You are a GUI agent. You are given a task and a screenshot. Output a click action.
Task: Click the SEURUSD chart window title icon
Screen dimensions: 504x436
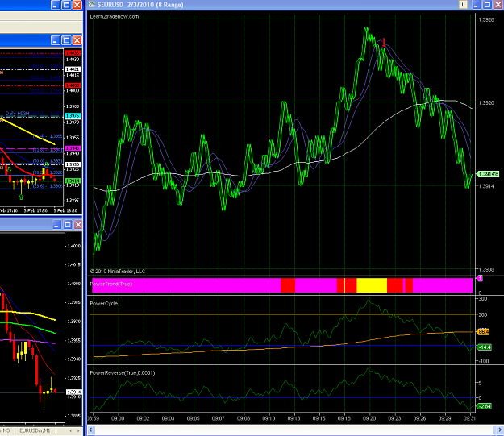(92, 5)
